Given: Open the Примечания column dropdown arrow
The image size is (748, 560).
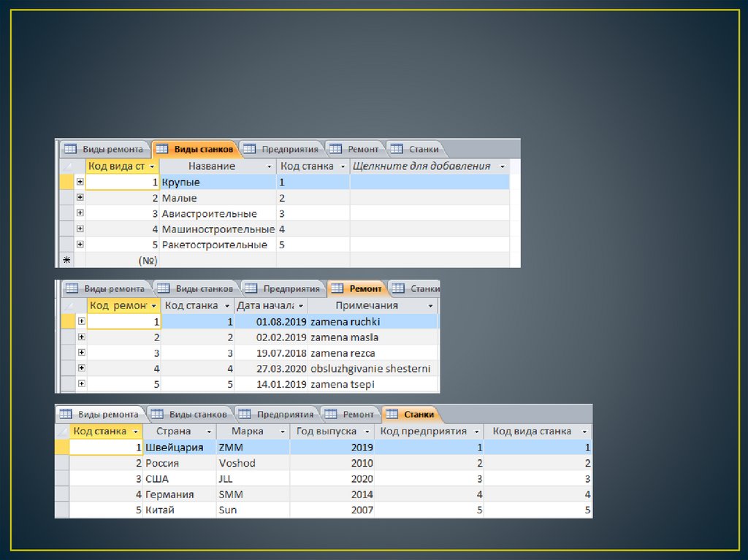Looking at the screenshot, I should (430, 306).
